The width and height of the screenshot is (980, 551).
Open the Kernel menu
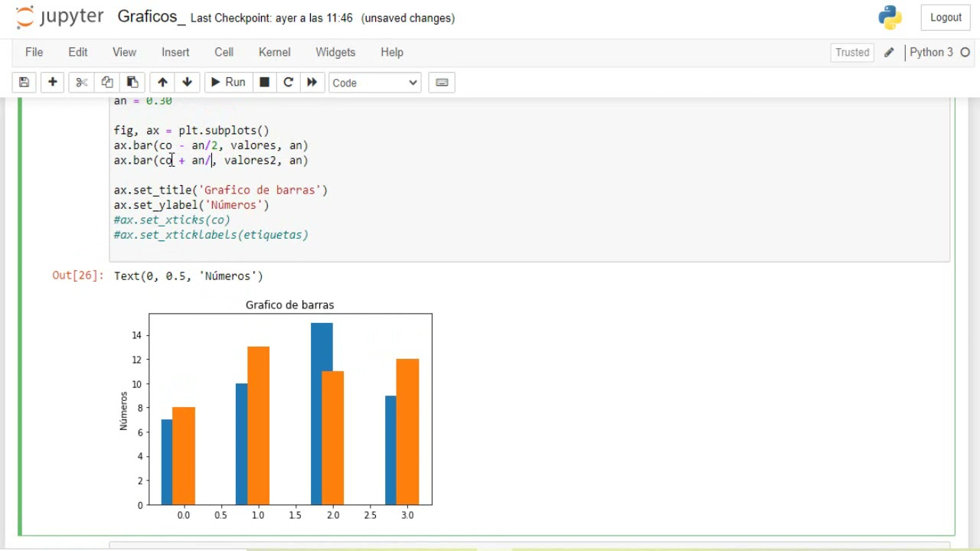click(274, 52)
